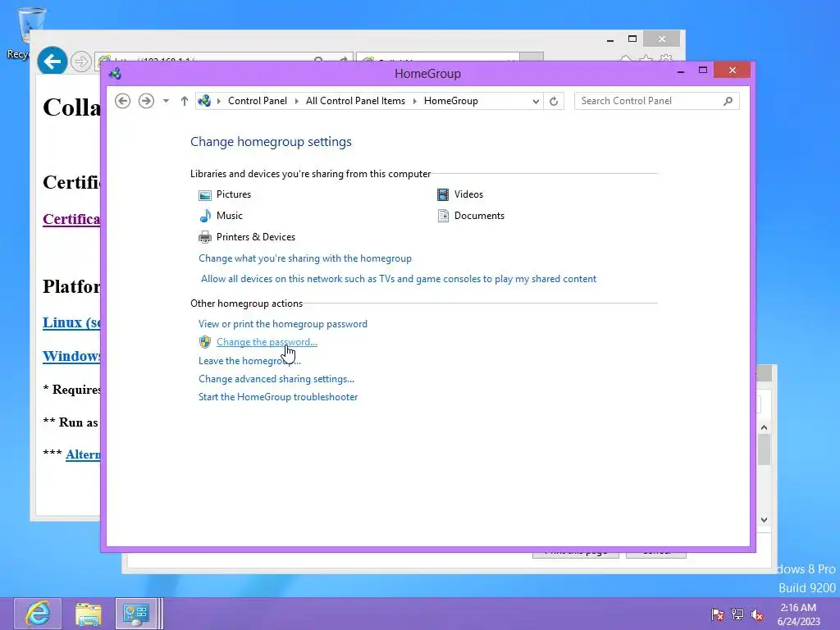Minimize the Internet Explorer window

point(610,39)
